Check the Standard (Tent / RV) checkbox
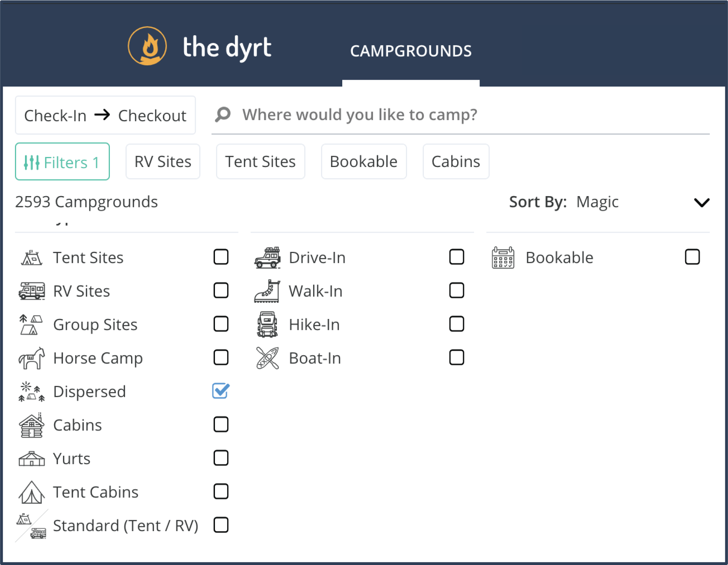Image resolution: width=728 pixels, height=565 pixels. tap(221, 525)
